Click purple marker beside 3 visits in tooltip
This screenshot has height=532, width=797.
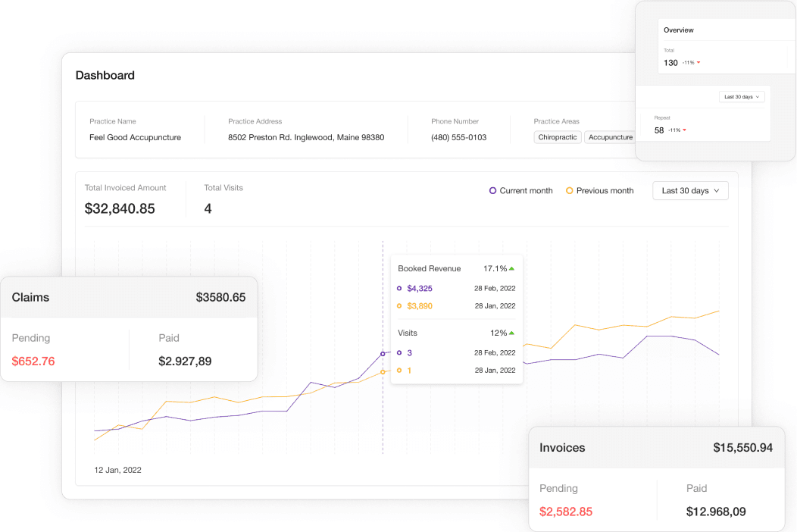click(399, 353)
